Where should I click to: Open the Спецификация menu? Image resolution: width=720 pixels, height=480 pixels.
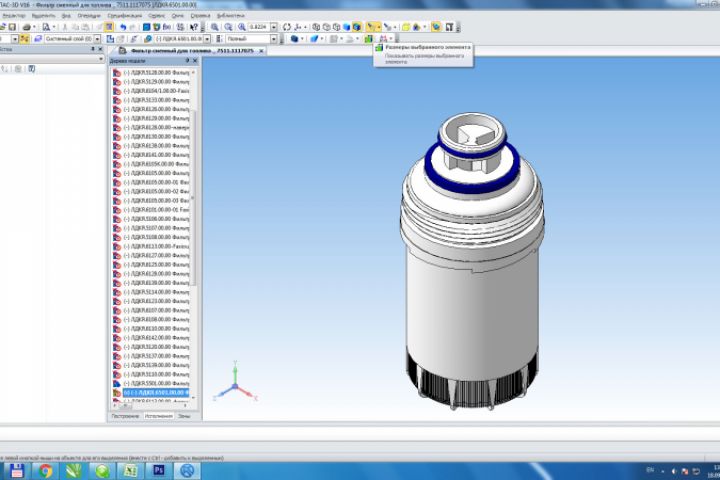coord(124,16)
